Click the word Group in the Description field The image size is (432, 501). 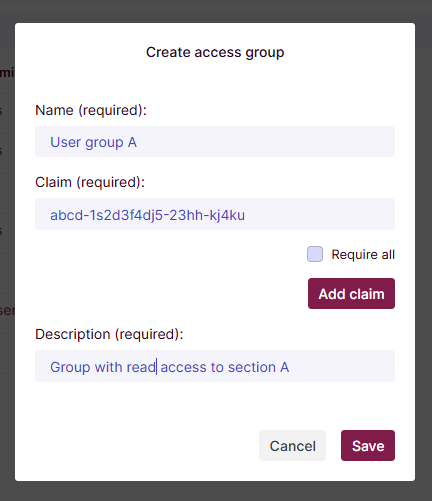click(70, 367)
